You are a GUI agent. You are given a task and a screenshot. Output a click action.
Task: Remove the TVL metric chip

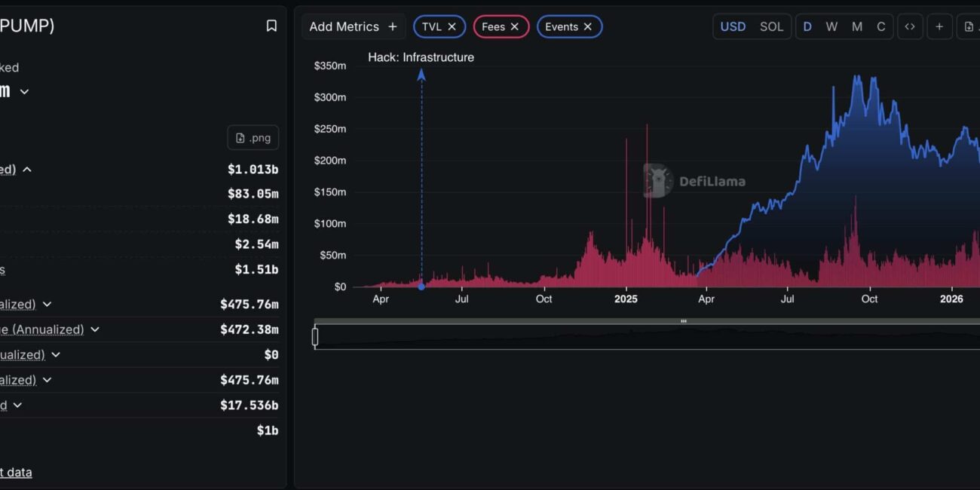coord(452,26)
